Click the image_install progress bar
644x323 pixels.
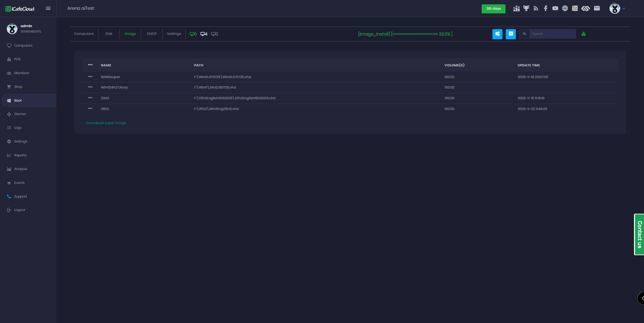coord(405,34)
